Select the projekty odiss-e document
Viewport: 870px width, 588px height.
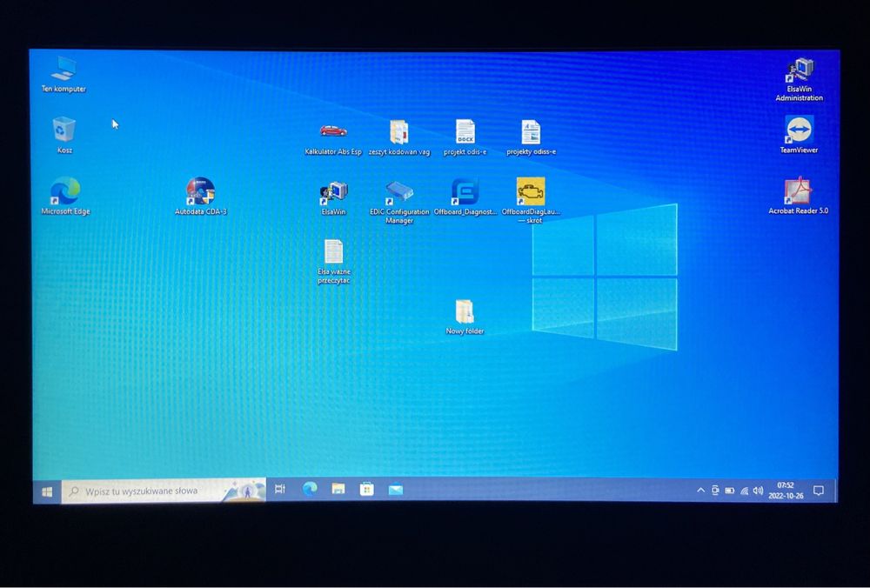[x=531, y=137]
